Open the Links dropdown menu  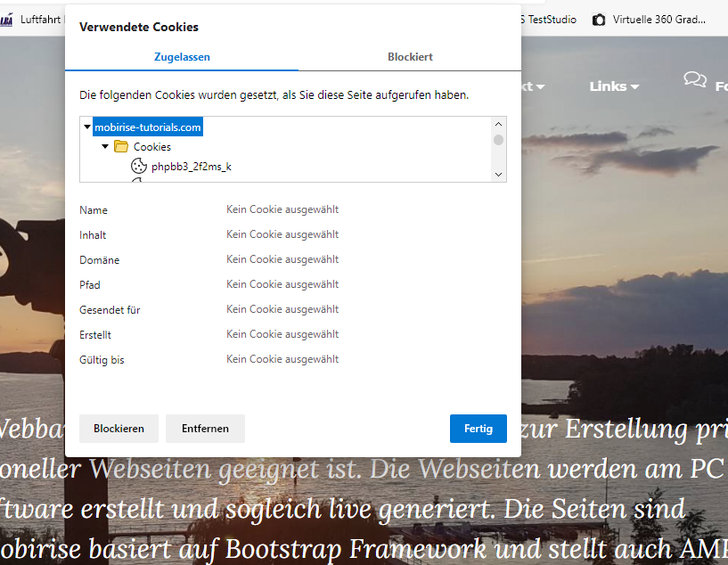pos(614,86)
